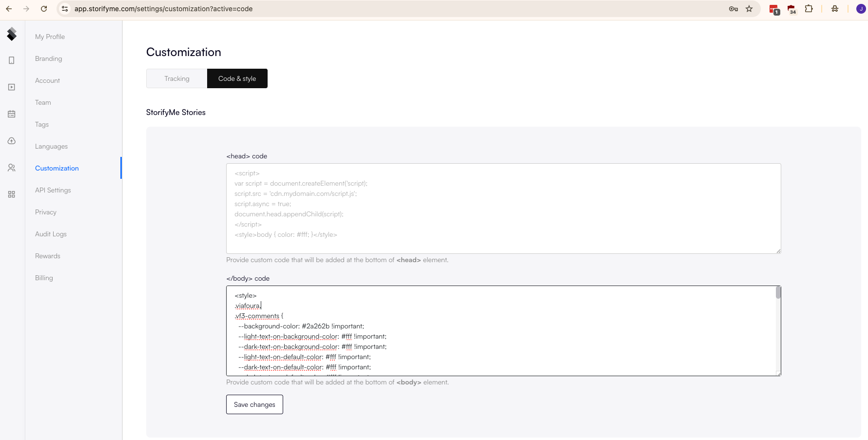The image size is (868, 440).
Task: Open Branding settings
Action: click(48, 58)
